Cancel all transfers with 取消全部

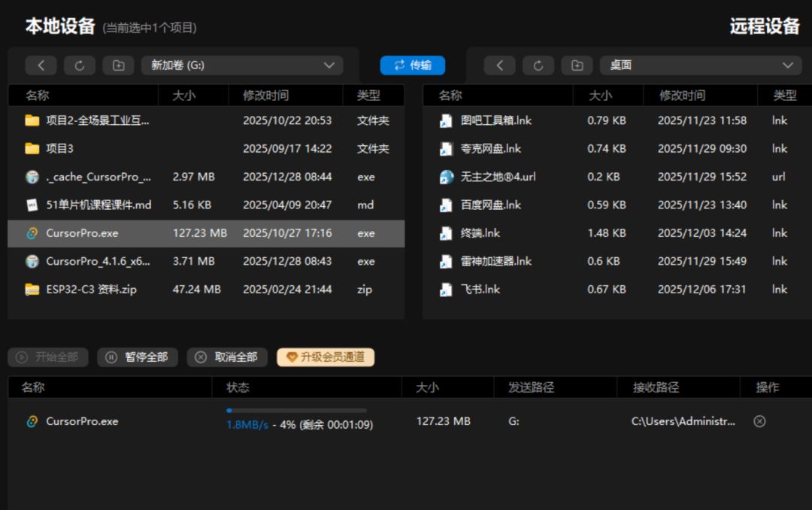point(227,357)
